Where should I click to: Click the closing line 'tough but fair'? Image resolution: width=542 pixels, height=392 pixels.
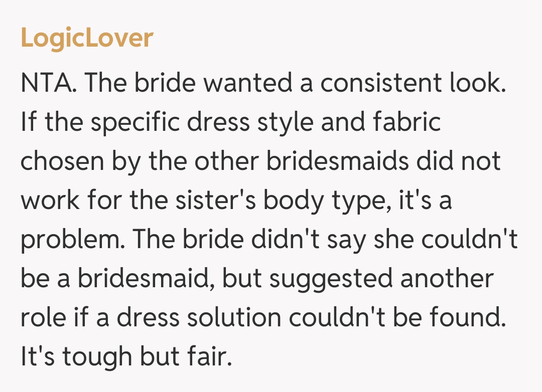(x=143, y=357)
